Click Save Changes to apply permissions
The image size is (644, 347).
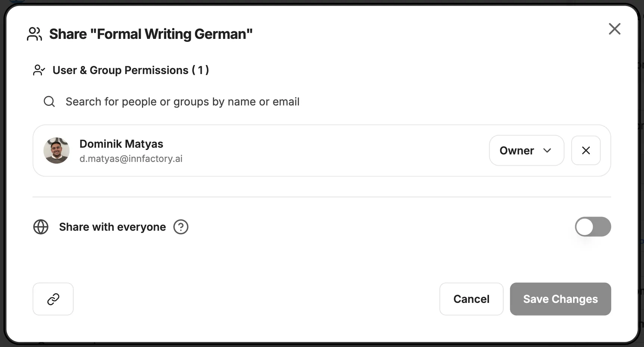[560, 299]
